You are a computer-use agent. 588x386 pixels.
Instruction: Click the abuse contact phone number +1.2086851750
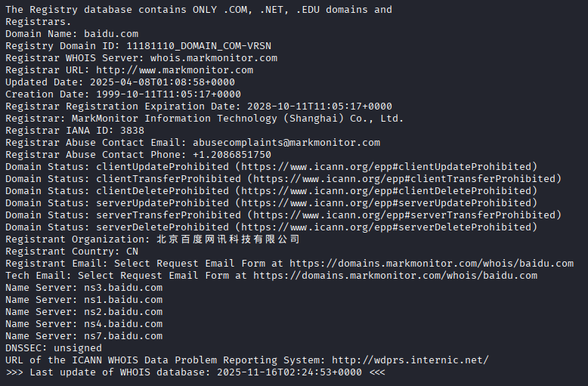pyautogui.click(x=232, y=154)
